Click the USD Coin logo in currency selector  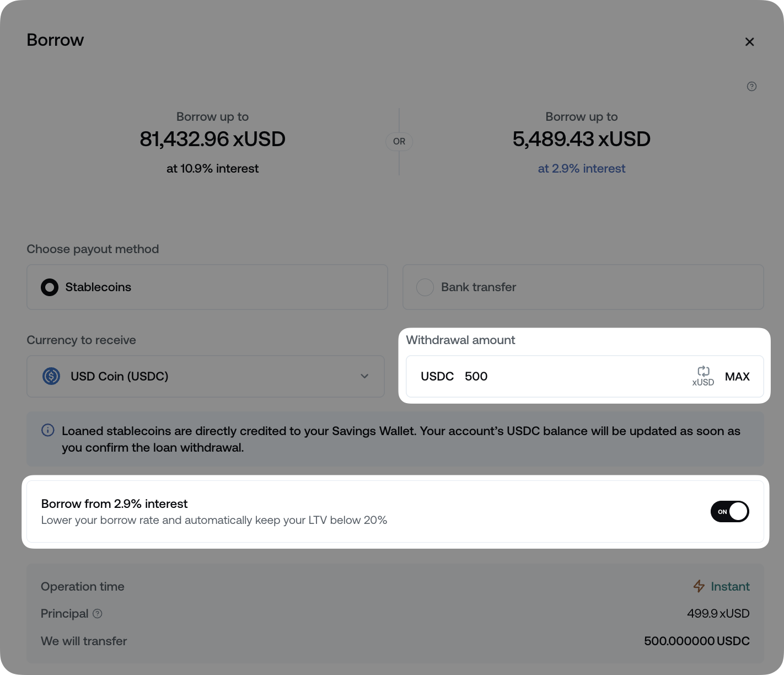51,376
